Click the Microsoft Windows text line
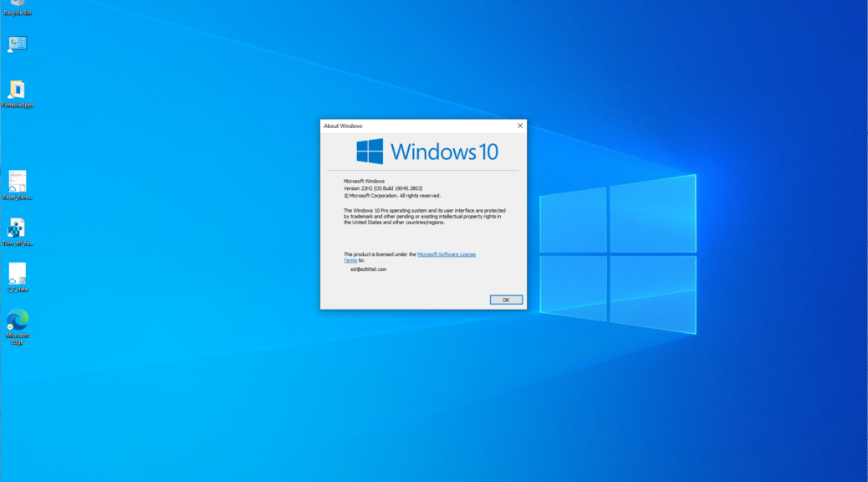Image resolution: width=868 pixels, height=482 pixels. pyautogui.click(x=364, y=181)
